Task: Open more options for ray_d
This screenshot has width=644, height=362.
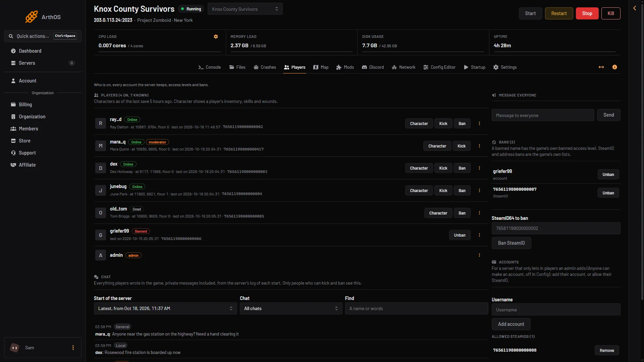Action: coord(479,124)
